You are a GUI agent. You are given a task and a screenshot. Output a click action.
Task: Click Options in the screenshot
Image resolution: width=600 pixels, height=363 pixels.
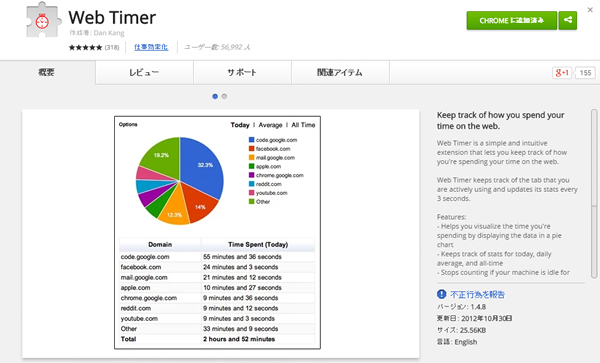(128, 124)
